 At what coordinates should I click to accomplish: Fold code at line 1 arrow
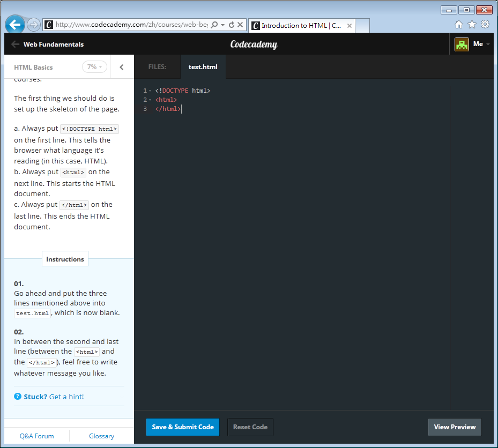[x=150, y=91]
